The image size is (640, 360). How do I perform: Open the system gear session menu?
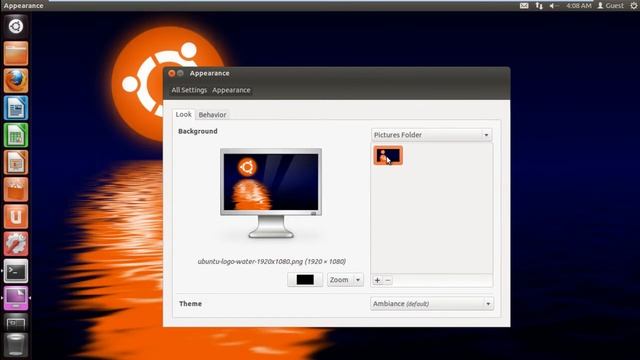(x=634, y=5)
